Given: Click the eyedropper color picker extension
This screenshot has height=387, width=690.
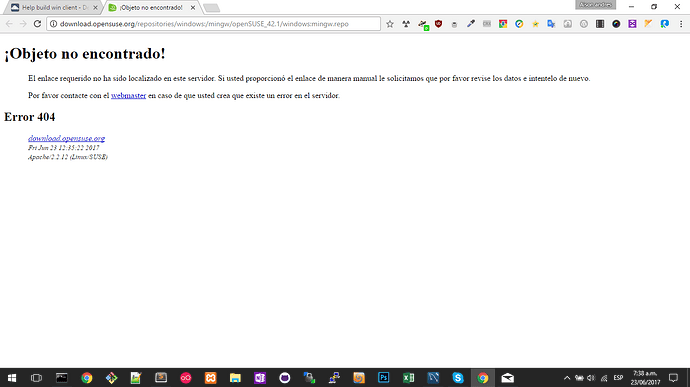Looking at the screenshot, I should point(471,24).
